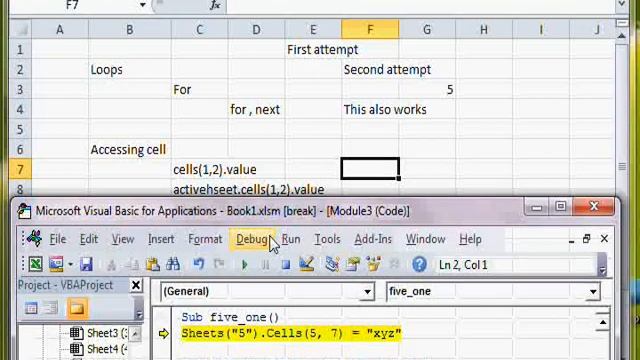The height and width of the screenshot is (360, 640).
Task: Click the View Object icon in Project pane
Action: [x=51, y=308]
